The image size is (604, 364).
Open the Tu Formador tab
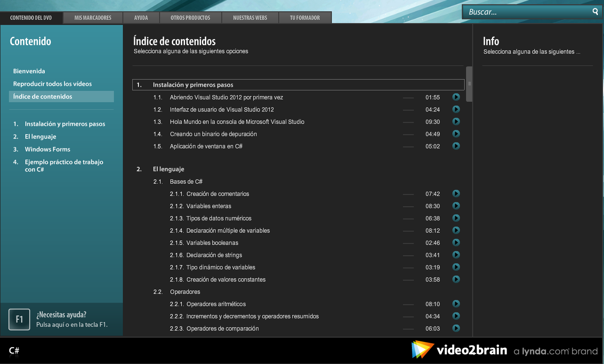[305, 17]
